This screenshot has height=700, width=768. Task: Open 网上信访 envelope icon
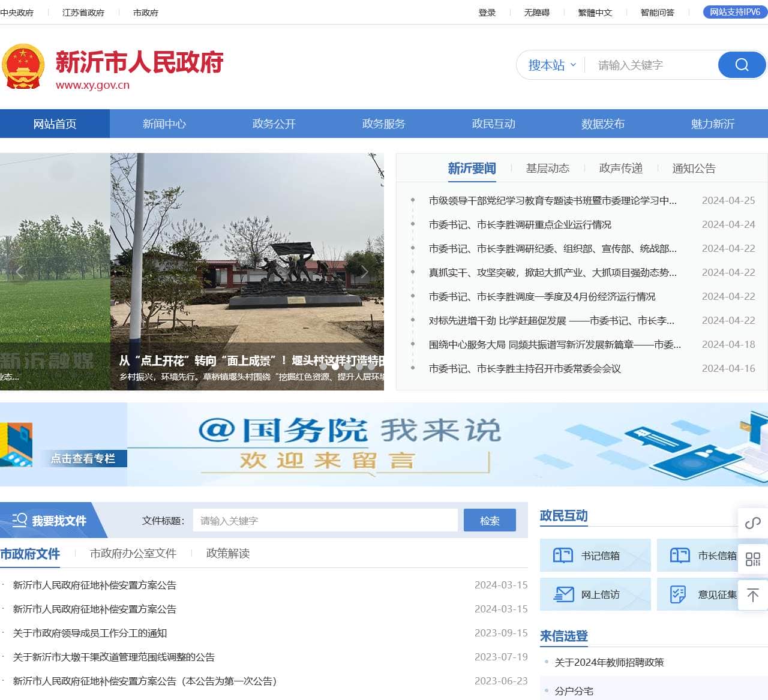563,594
